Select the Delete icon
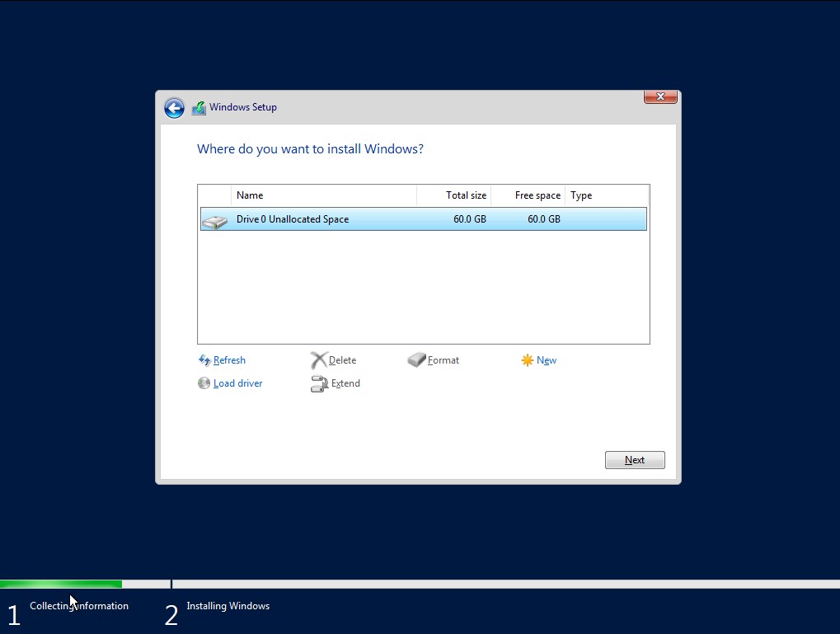840x634 pixels. coord(317,359)
